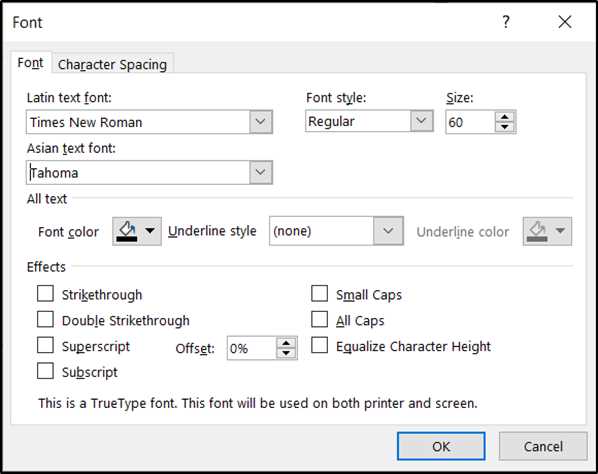Decrease font size with down arrow
Viewport: 598px width, 474px height.
505,127
